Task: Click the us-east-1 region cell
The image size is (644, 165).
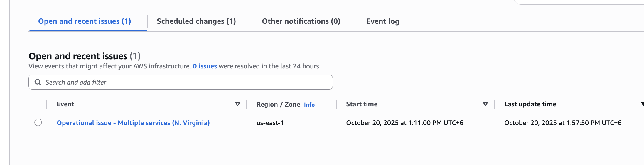Action: point(270,123)
